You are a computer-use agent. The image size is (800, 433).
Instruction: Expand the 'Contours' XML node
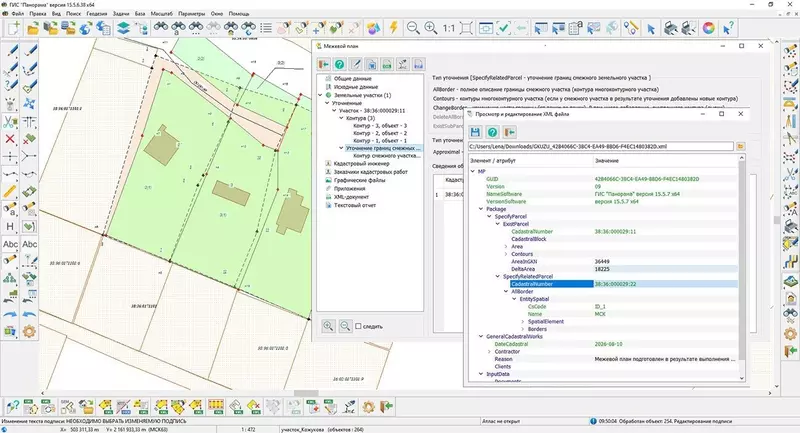(506, 254)
